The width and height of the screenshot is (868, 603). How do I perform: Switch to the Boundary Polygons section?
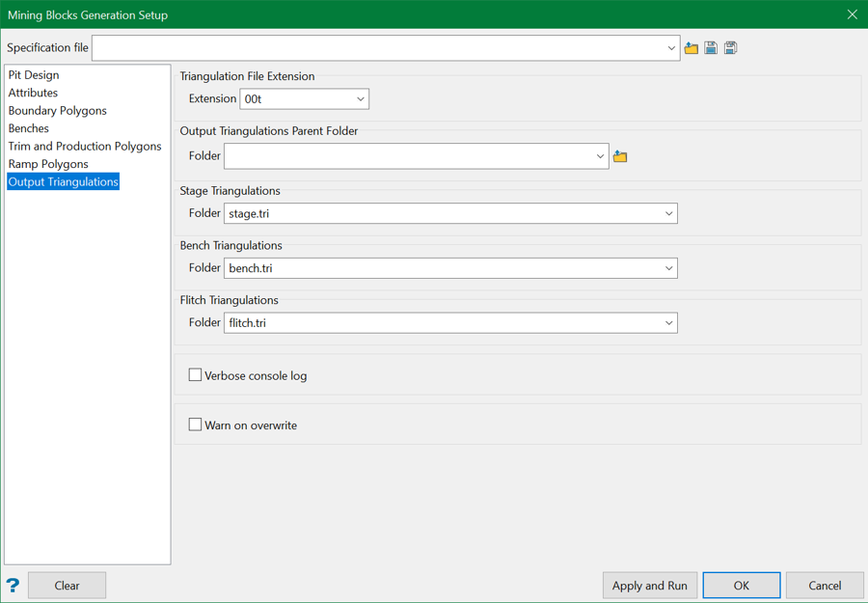click(x=58, y=111)
